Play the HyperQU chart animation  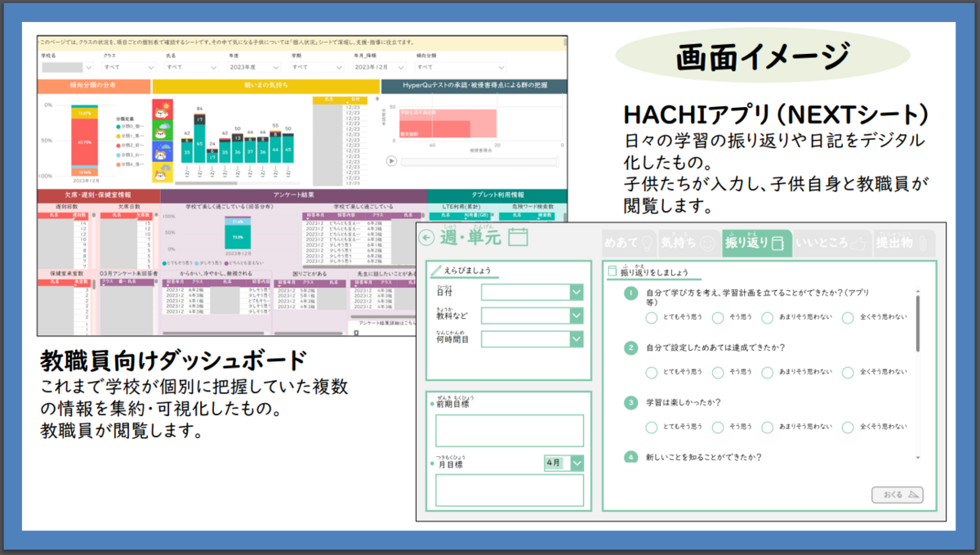click(x=392, y=161)
